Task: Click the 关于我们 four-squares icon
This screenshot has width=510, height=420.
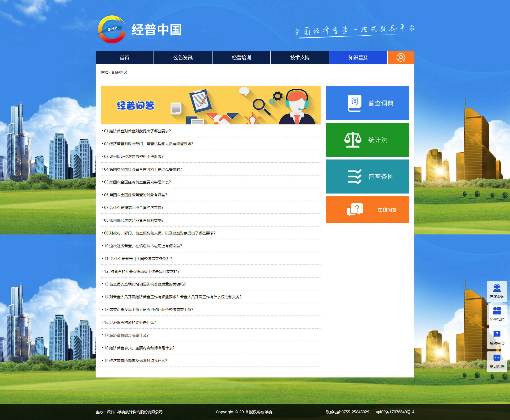Action: pos(497,311)
